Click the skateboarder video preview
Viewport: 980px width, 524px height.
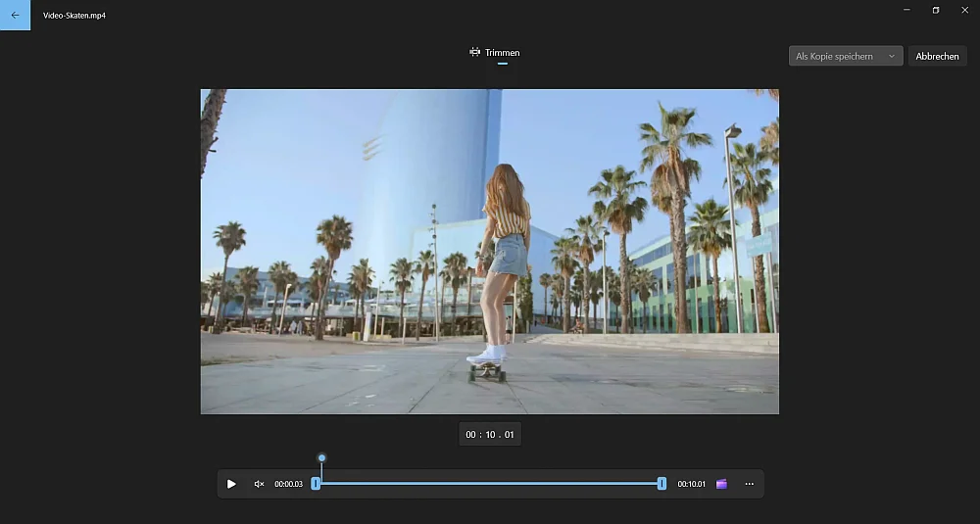point(489,251)
